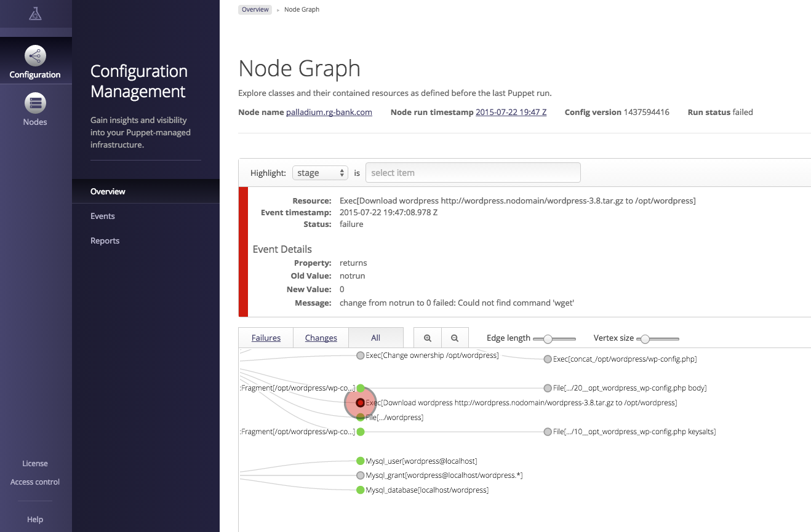The image size is (811, 532).
Task: Open the Events page from the sidebar
Action: pyautogui.click(x=102, y=216)
